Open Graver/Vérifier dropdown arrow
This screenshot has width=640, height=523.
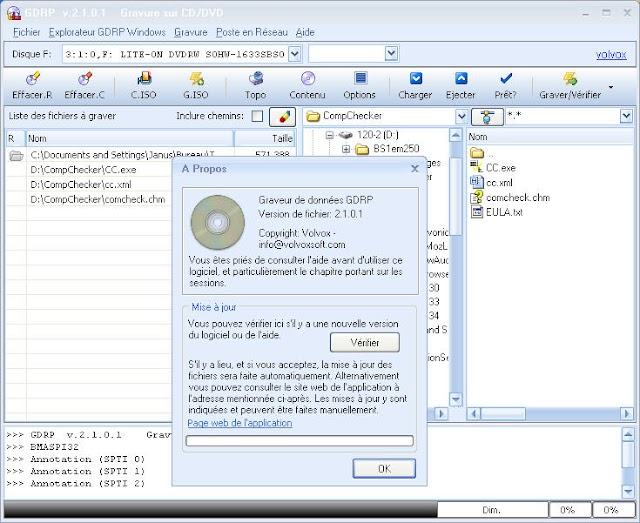[611, 87]
